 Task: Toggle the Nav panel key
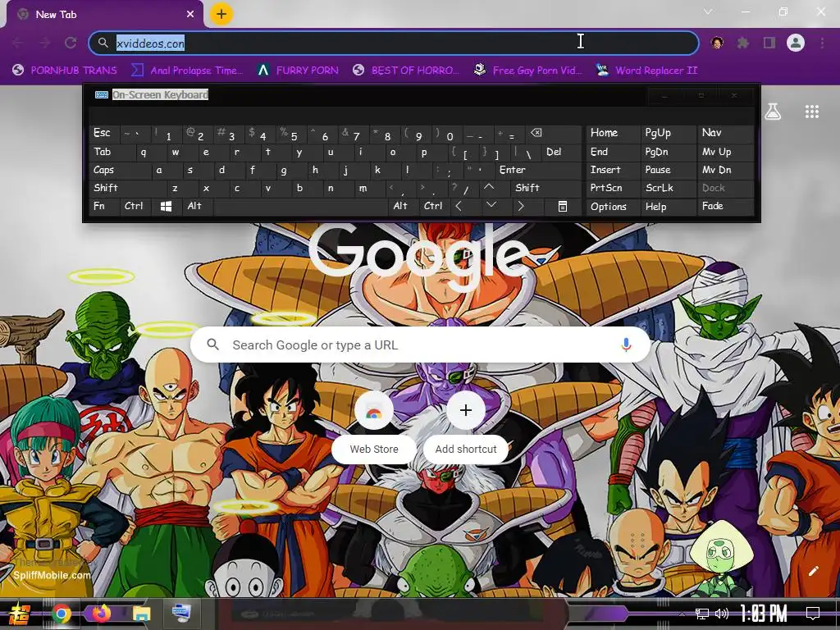tap(725, 133)
